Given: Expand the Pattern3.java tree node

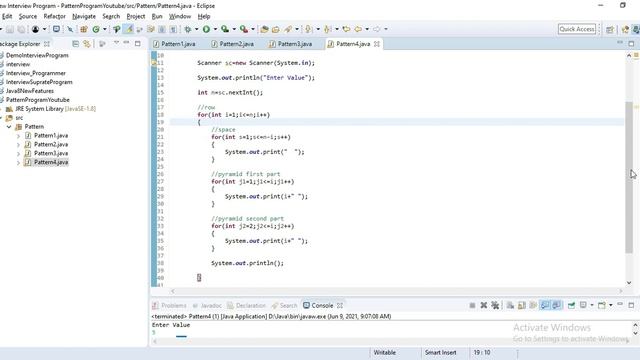Looking at the screenshot, I should tap(18, 154).
